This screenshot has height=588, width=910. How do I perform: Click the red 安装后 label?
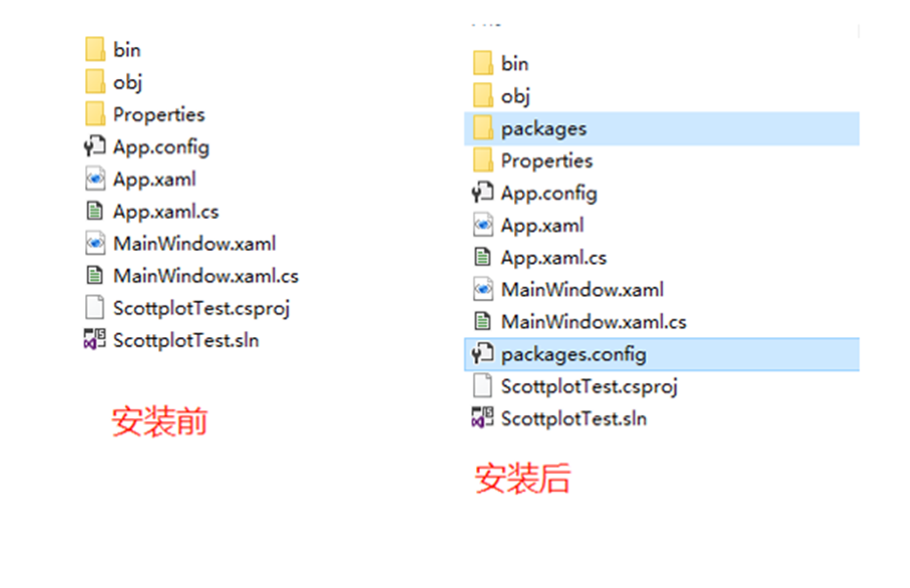(x=522, y=479)
